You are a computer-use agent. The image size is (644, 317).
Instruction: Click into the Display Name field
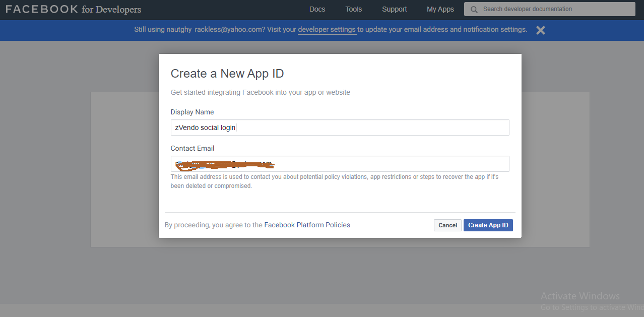(340, 128)
